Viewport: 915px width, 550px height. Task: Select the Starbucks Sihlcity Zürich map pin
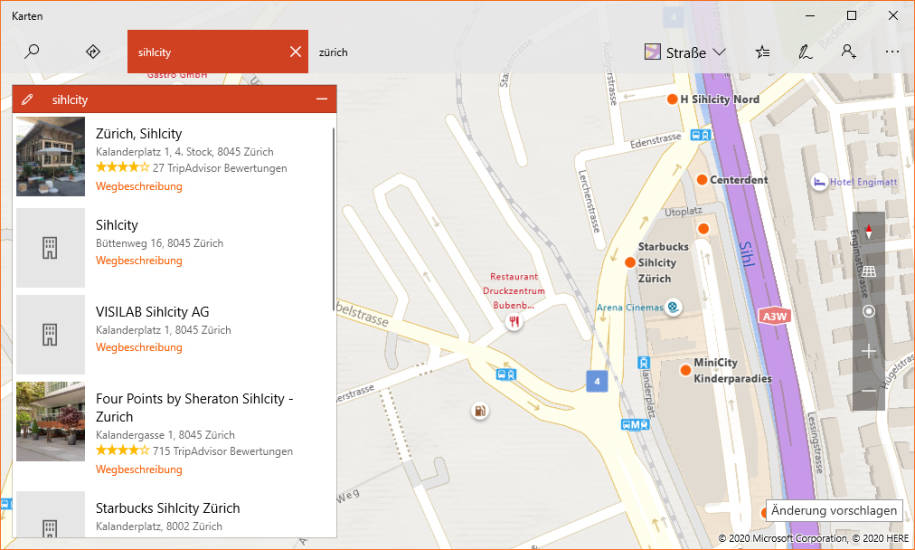630,262
